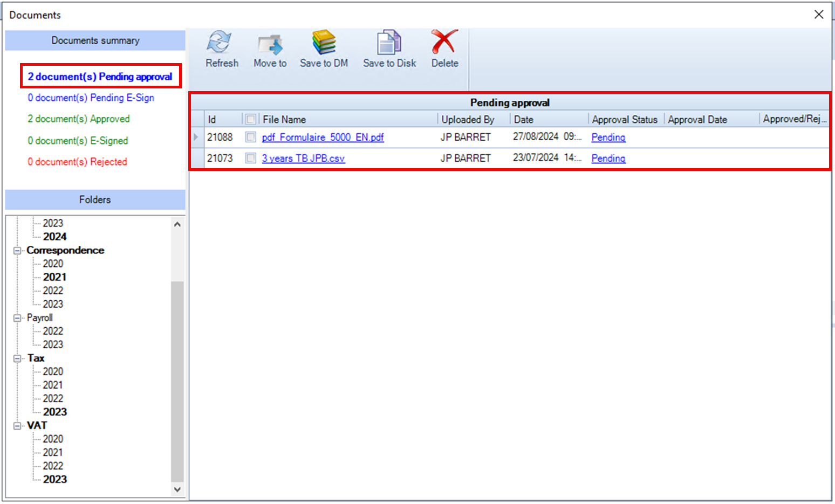835x504 pixels.
Task: Open the pdf_Formulaire_5000_EN.pdf file link
Action: click(323, 137)
